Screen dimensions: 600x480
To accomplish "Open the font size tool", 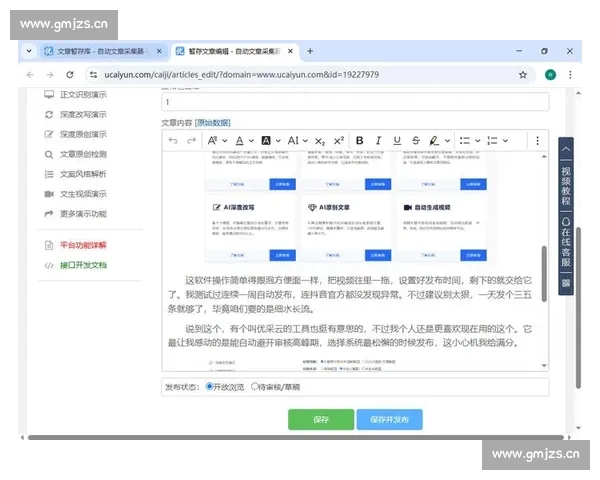I will coord(212,141).
